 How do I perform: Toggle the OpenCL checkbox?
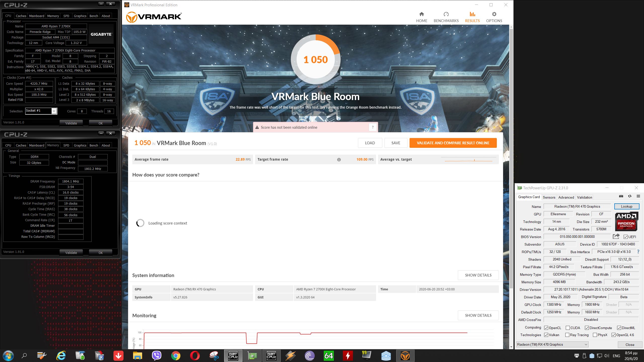click(546, 328)
